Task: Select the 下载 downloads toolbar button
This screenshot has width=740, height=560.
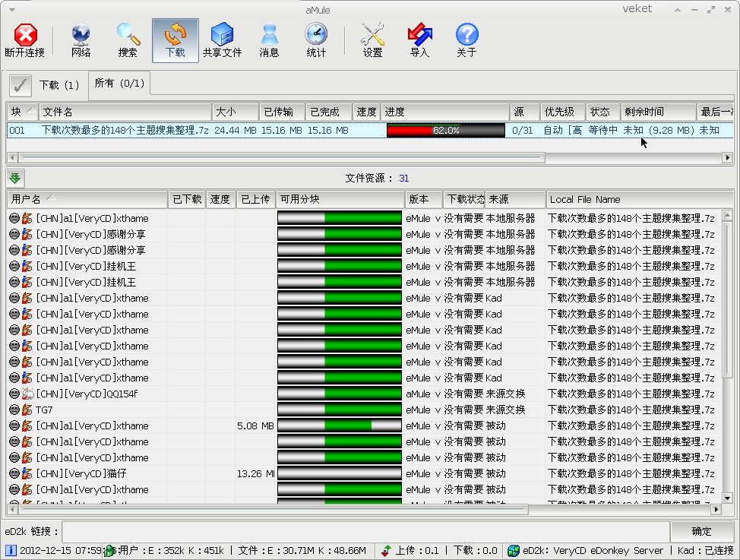Action: pyautogui.click(x=175, y=40)
